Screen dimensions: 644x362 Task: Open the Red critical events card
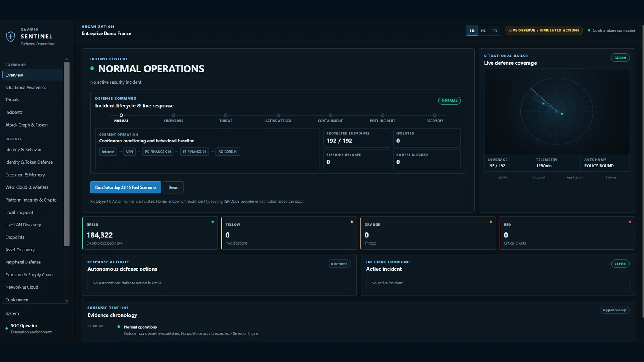point(567,233)
